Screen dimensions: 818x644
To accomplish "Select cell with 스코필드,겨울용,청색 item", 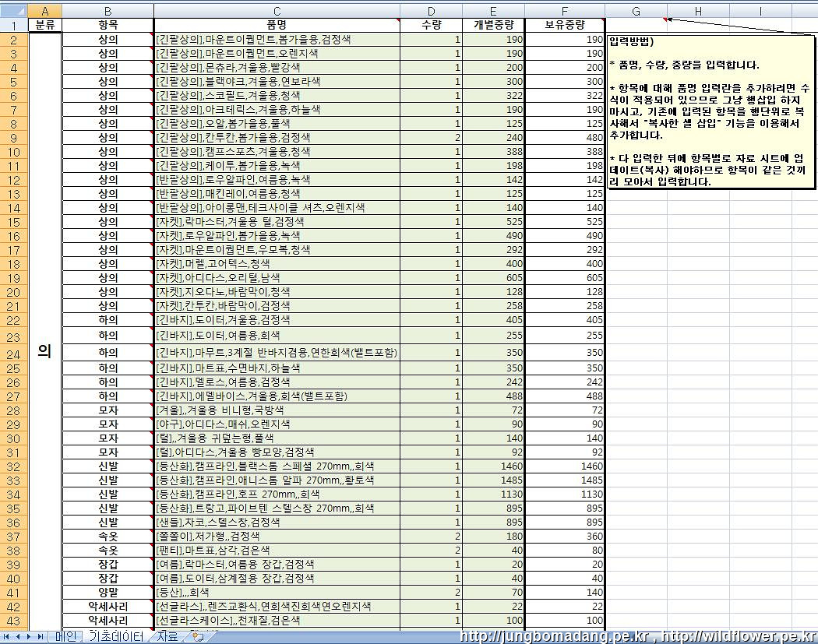I will coord(277,96).
